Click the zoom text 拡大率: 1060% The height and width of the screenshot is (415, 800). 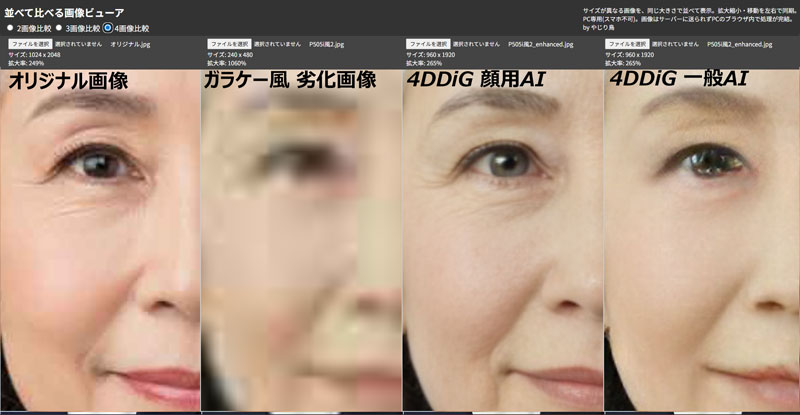tap(227, 63)
